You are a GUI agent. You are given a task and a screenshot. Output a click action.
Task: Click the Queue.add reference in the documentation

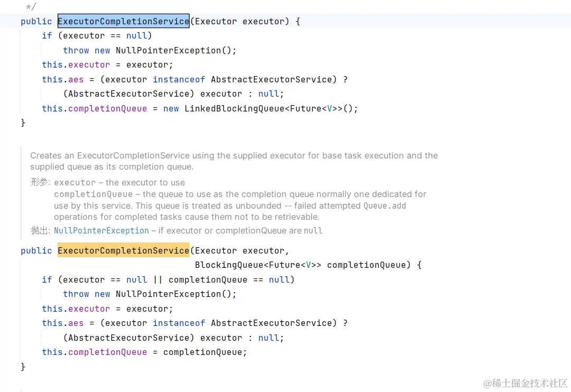(x=385, y=206)
